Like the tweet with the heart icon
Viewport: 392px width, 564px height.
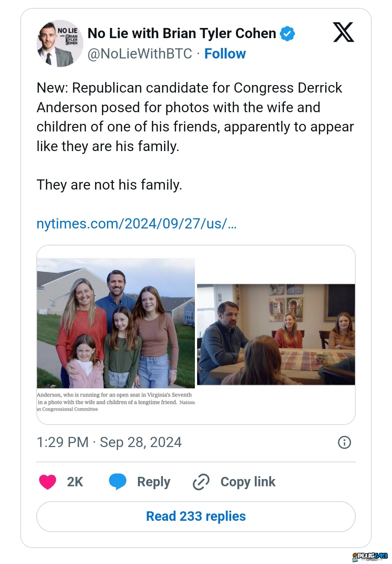coord(48,482)
